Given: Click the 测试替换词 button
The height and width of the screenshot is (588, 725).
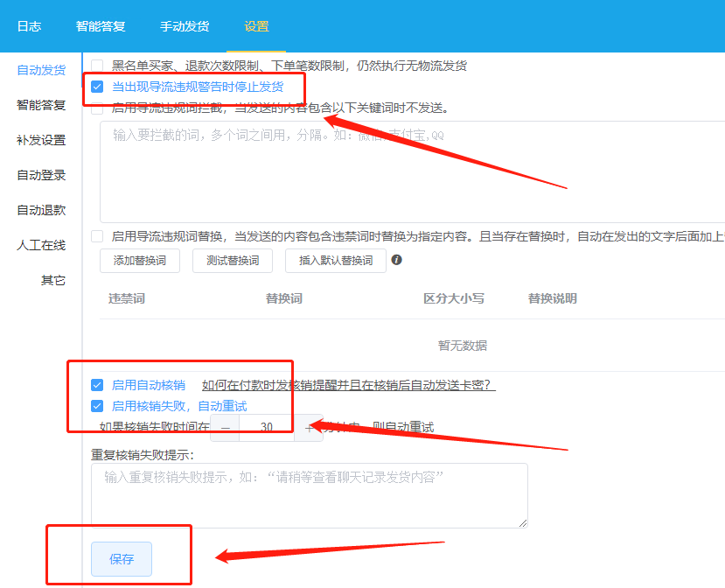Looking at the screenshot, I should [x=233, y=261].
